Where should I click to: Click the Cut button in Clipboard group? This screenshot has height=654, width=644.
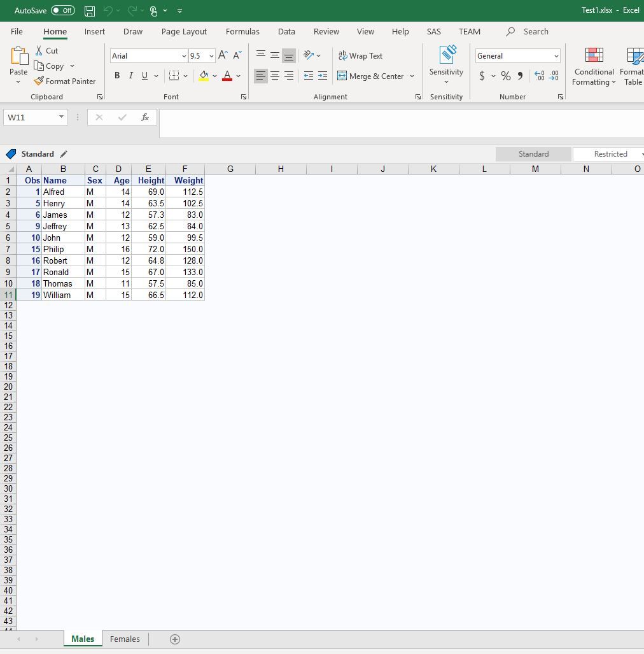(x=46, y=50)
